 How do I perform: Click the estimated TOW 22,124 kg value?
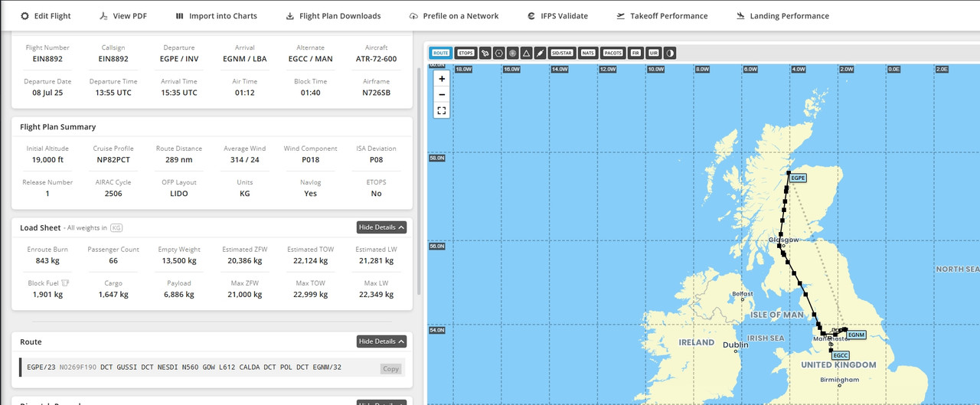(x=310, y=261)
